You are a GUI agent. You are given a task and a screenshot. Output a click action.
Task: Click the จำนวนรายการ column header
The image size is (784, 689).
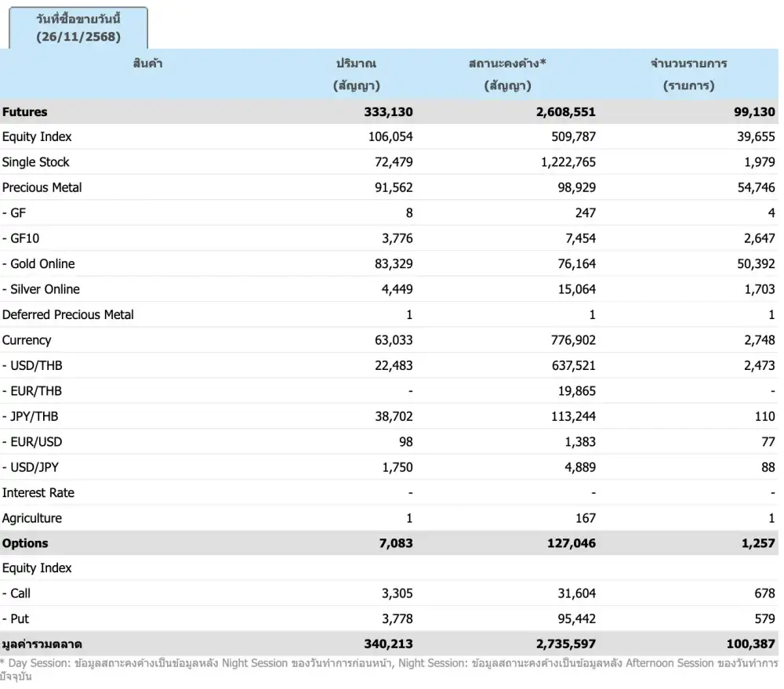click(x=688, y=74)
